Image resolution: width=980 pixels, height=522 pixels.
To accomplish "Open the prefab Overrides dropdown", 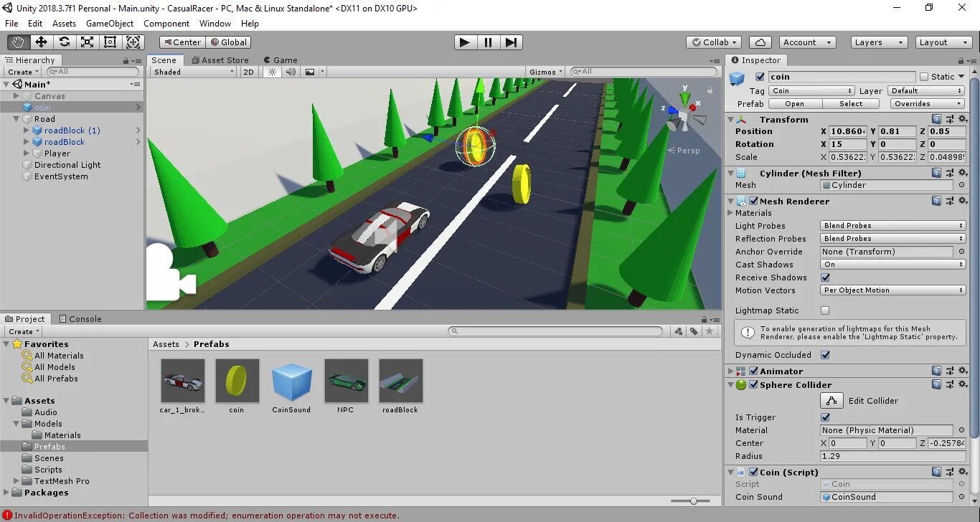I will coord(926,104).
